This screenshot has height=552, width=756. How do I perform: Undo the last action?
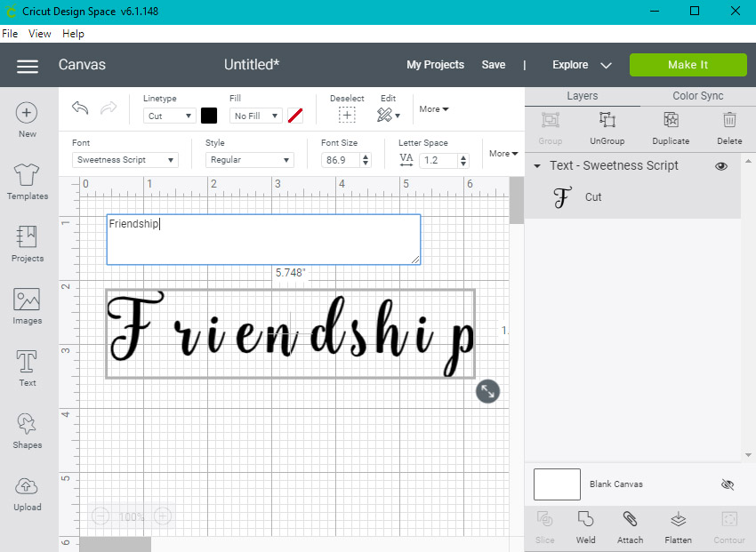pyautogui.click(x=81, y=108)
